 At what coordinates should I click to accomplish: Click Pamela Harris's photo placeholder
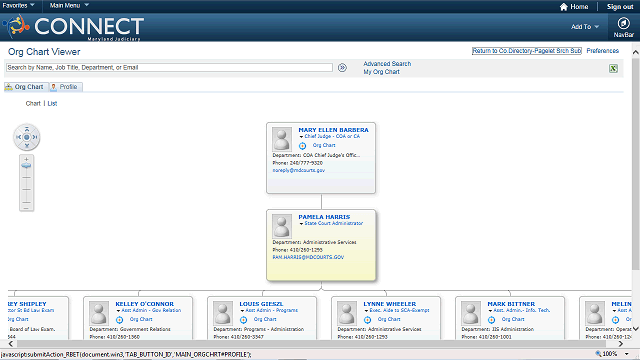(x=282, y=226)
